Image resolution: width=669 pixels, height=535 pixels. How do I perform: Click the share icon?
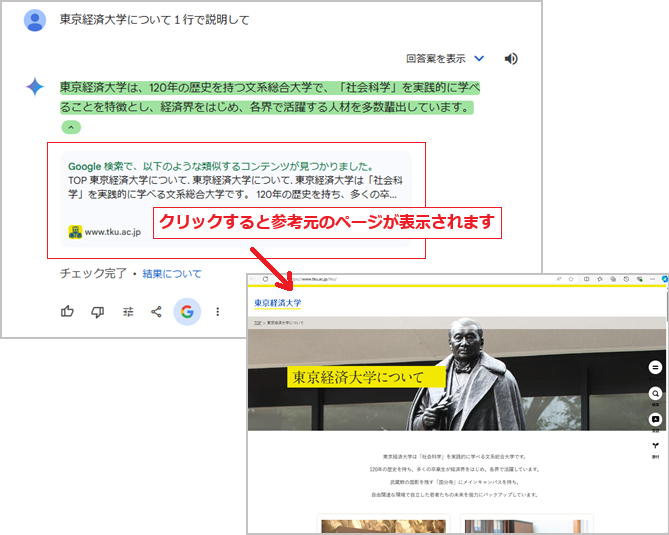[157, 312]
